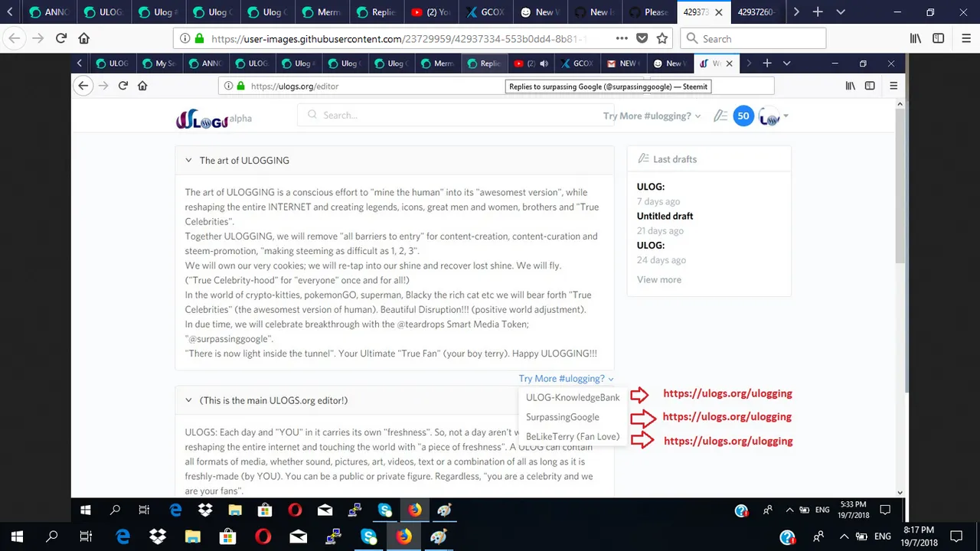Select BeLikeTerry (Fan Love) from the dropdown
Viewport: 980px width, 551px height.
coord(573,436)
